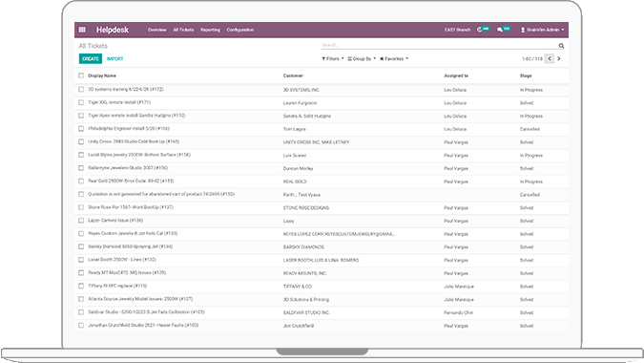Open the Reporting menu

(210, 30)
